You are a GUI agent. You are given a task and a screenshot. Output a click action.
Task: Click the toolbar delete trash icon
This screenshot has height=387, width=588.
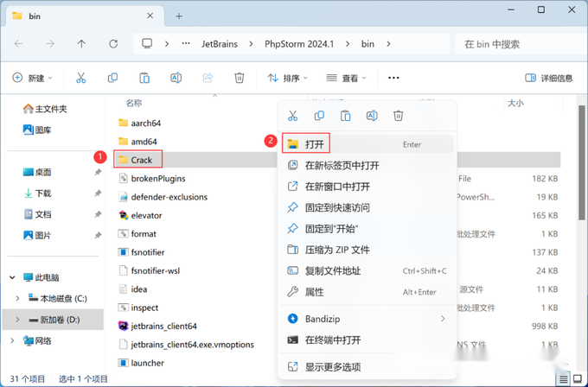click(x=240, y=78)
